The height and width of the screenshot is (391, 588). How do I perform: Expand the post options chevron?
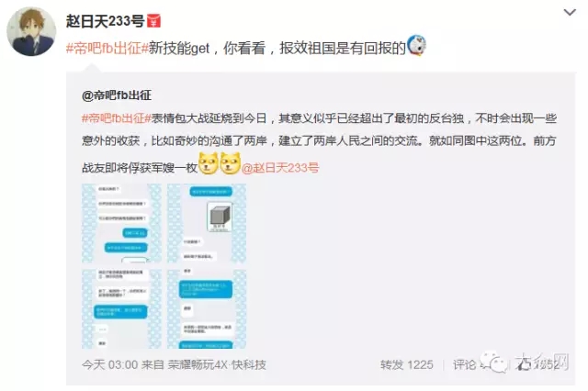pyautogui.click(x=570, y=12)
